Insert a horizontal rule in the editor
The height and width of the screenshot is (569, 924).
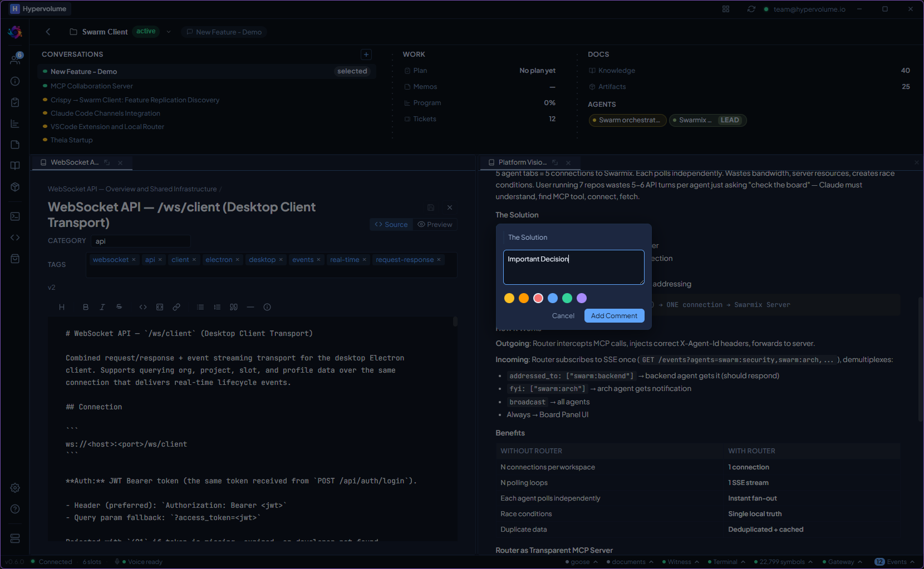(x=250, y=307)
